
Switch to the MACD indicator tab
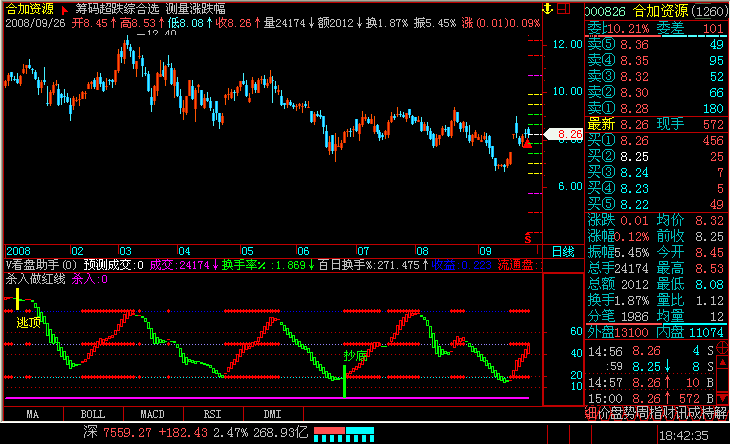[x=153, y=414]
